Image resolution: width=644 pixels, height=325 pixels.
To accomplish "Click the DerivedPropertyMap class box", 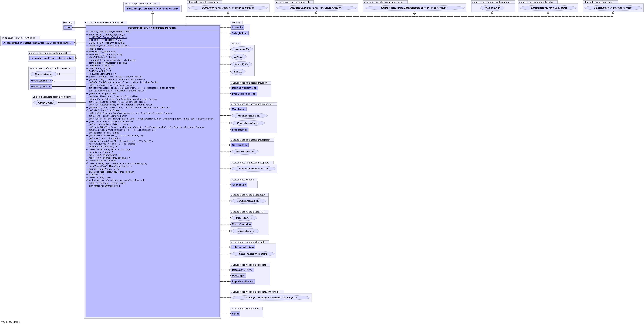I will point(244,88).
